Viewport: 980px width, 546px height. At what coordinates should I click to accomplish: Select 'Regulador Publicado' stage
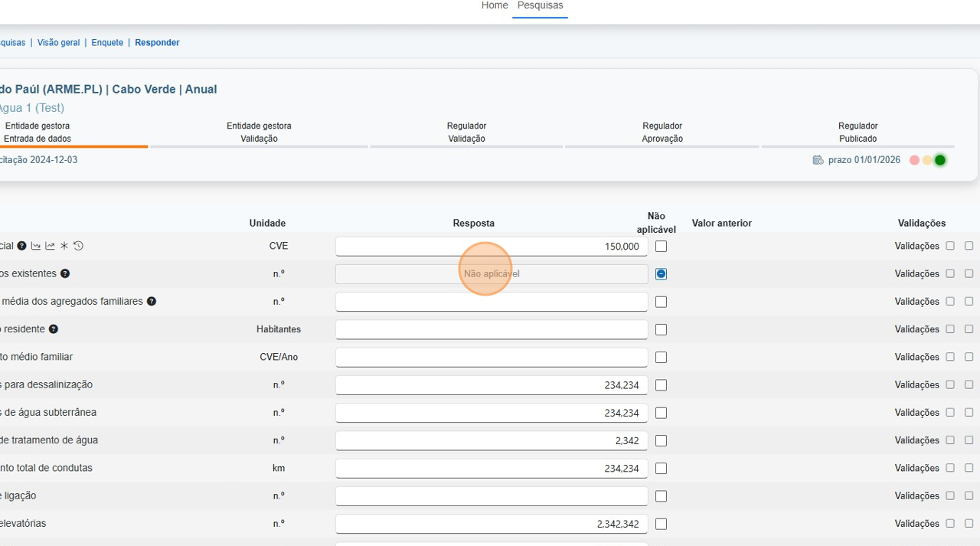click(857, 132)
